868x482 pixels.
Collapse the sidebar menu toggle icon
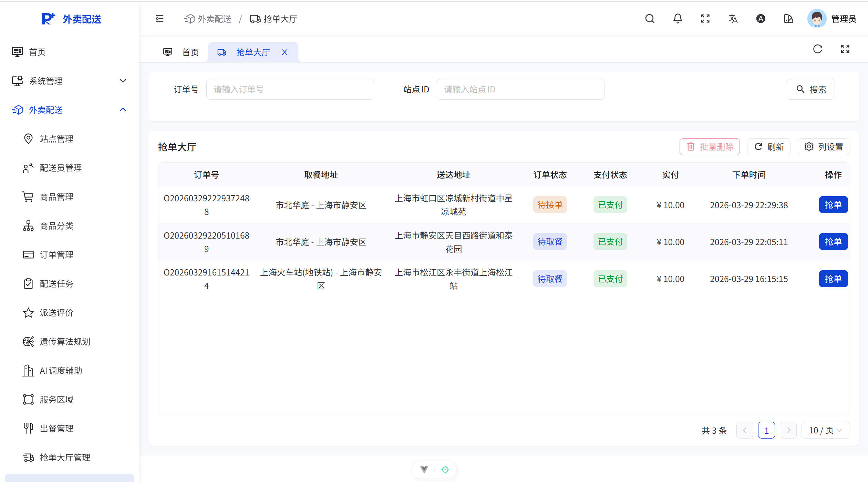click(x=159, y=19)
